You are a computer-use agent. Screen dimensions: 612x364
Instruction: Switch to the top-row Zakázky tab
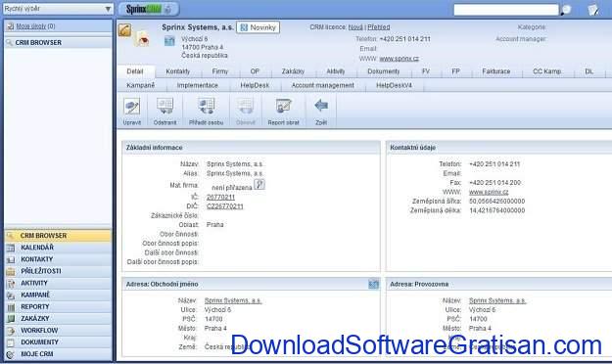pyautogui.click(x=293, y=71)
